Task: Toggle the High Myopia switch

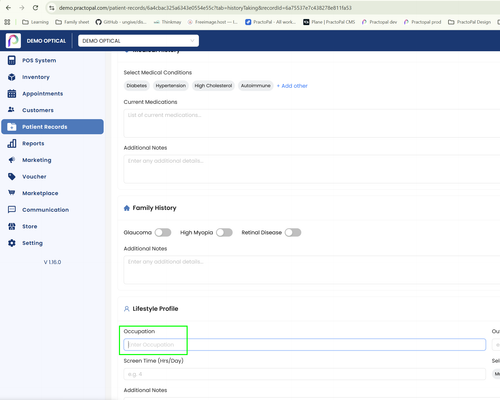Action: [x=224, y=232]
